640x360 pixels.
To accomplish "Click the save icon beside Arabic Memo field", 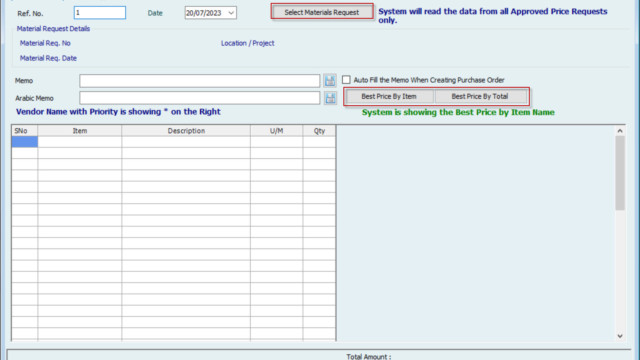I will pos(330,98).
